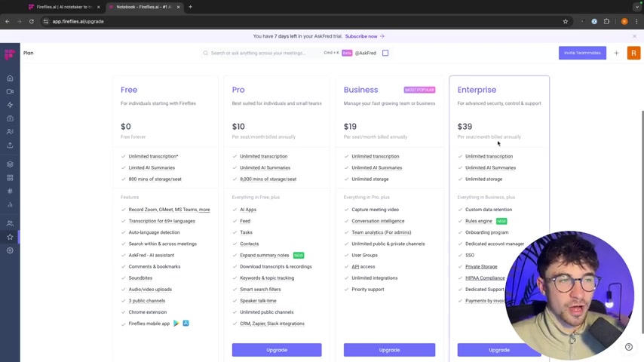
Task: Open the lightning bolt sidebar icon
Action: click(10, 105)
